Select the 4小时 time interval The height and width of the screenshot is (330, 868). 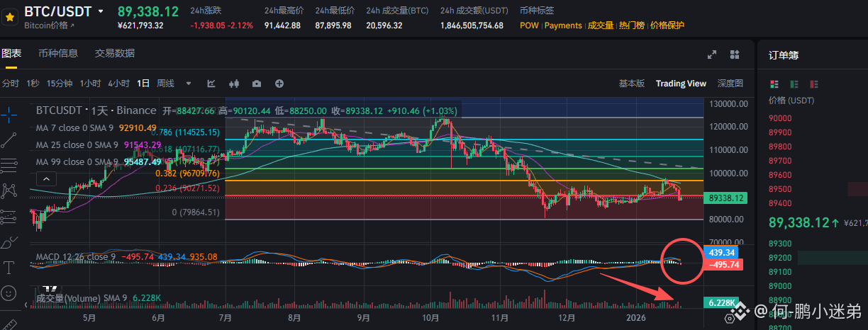coord(118,84)
